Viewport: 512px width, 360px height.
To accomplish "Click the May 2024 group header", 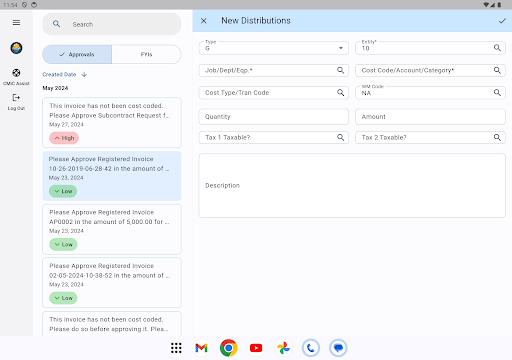I will click(55, 88).
